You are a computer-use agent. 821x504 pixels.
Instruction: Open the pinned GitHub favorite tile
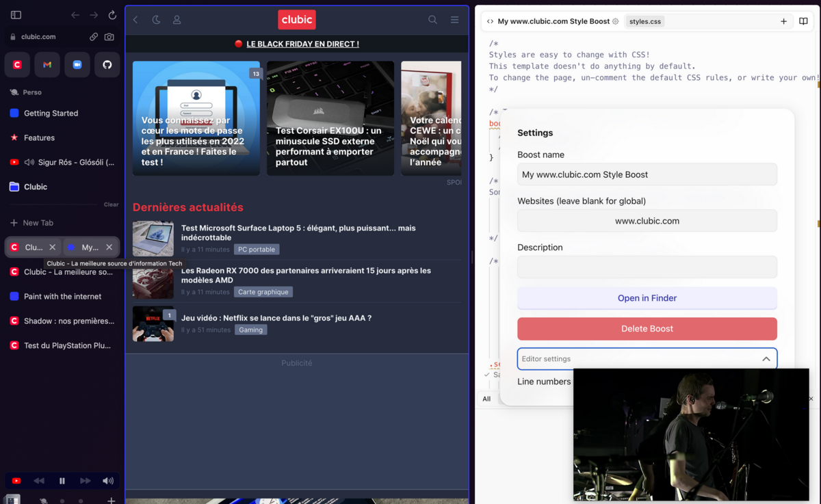[x=107, y=64]
